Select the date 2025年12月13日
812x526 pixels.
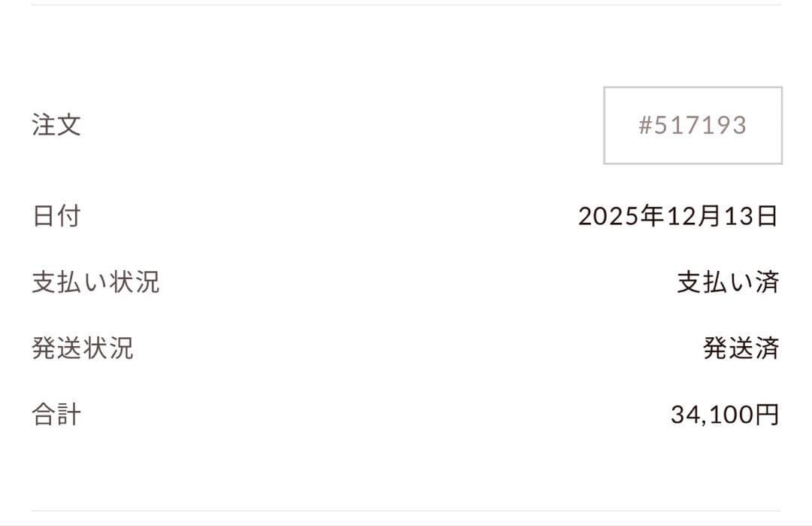tap(678, 217)
